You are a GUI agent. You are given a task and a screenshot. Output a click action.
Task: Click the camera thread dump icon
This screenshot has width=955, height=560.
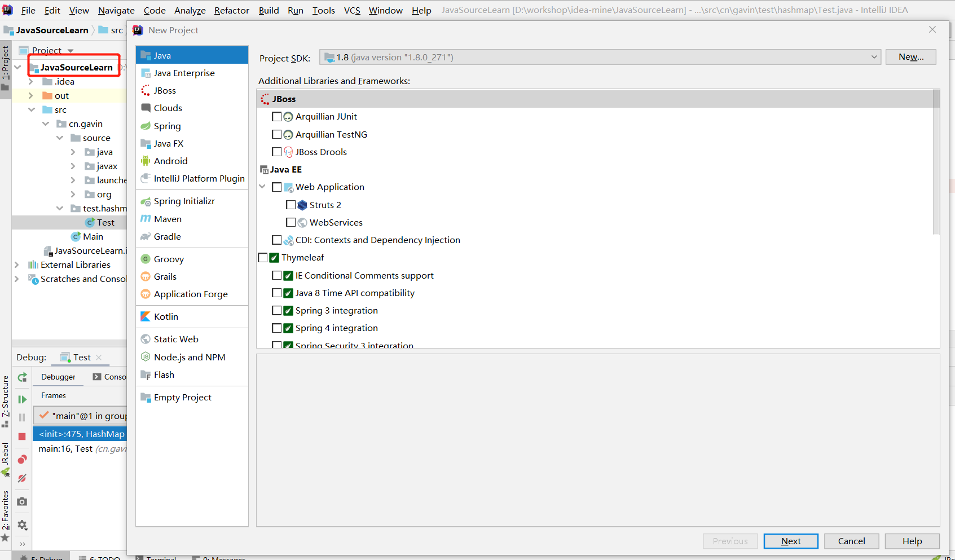[x=22, y=501]
